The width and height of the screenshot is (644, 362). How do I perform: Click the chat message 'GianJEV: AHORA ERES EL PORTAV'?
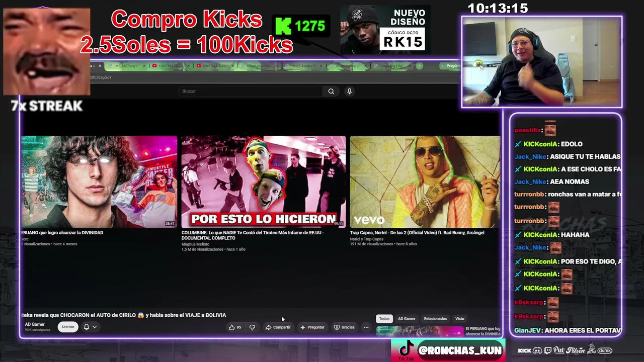pos(568,330)
